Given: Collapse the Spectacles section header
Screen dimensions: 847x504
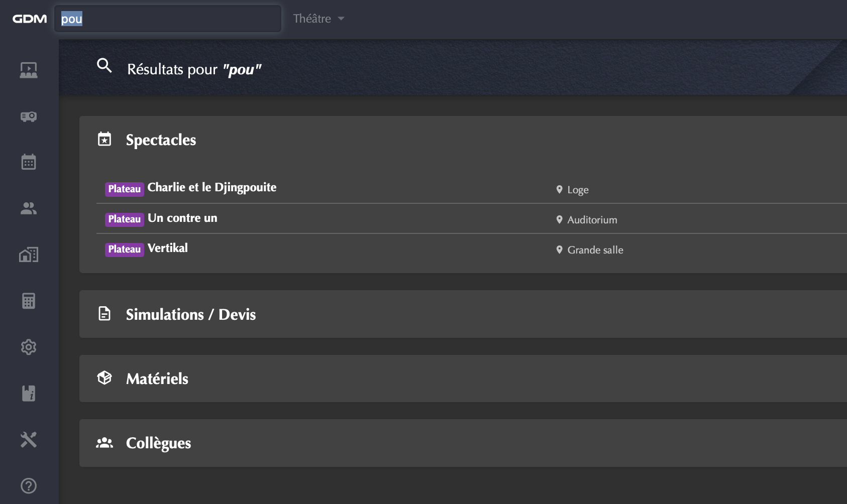Looking at the screenshot, I should tap(161, 140).
